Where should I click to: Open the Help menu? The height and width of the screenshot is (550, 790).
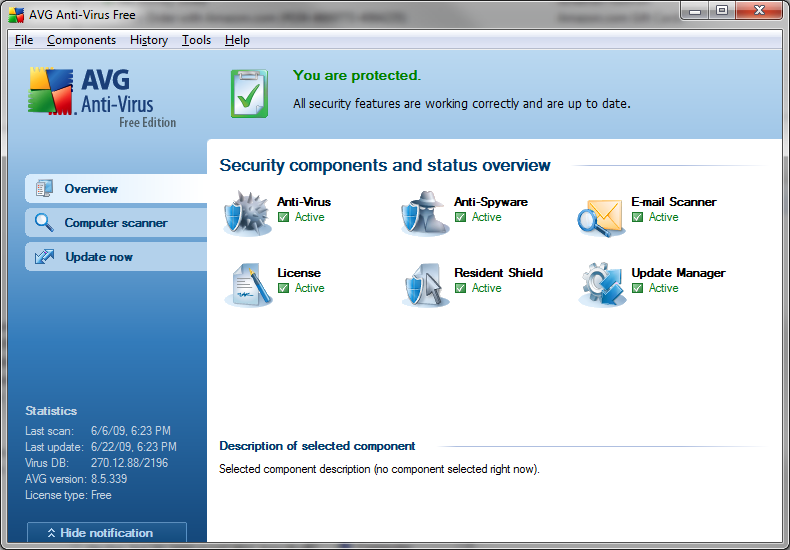click(x=237, y=40)
